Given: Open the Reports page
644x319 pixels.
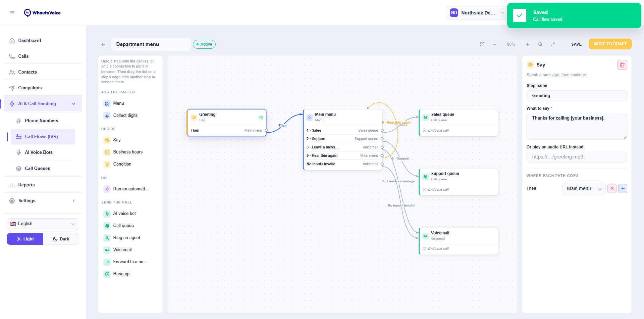Looking at the screenshot, I should (43, 185).
